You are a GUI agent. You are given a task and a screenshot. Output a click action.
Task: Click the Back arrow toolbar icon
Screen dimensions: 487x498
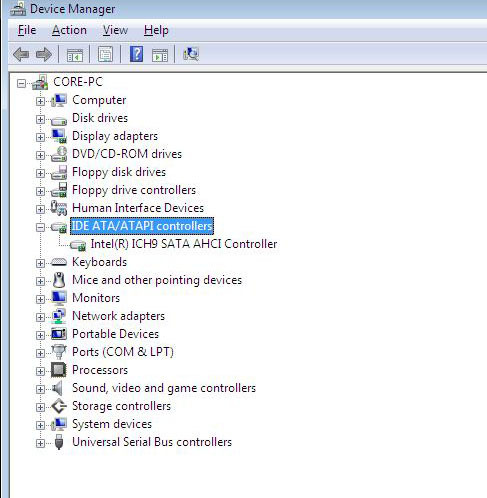coord(21,54)
